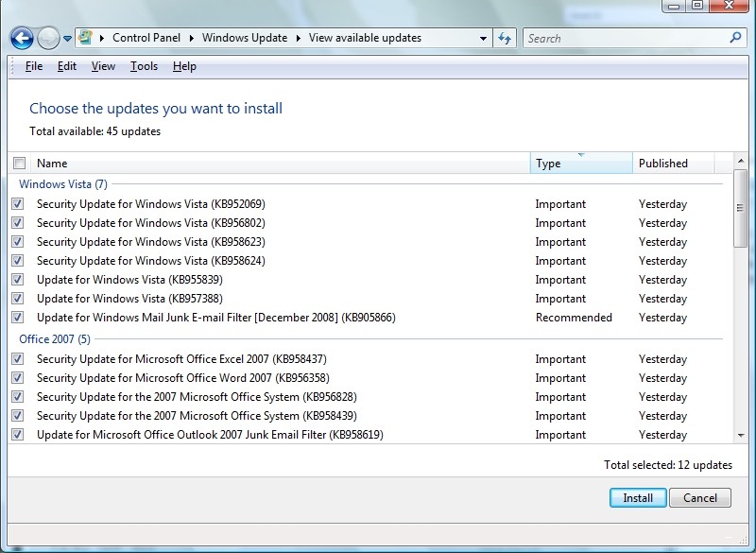Expand the breadcrumb arrow before Control Panel
This screenshot has height=553, width=756.
[102, 38]
